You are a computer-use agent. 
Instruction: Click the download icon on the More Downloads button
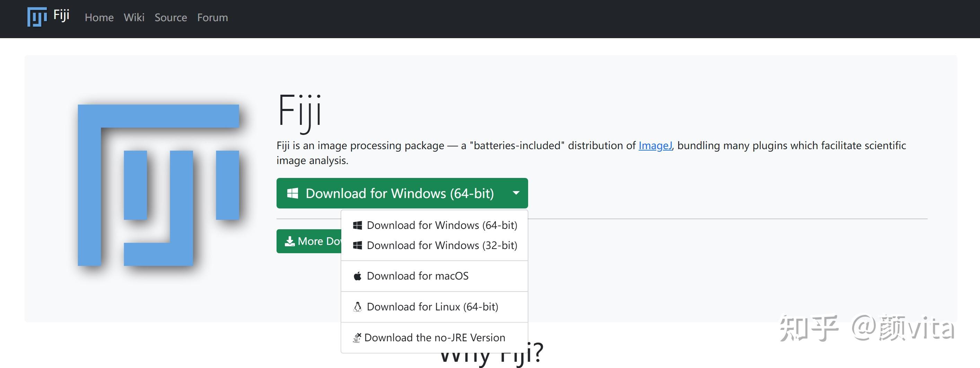(x=290, y=241)
